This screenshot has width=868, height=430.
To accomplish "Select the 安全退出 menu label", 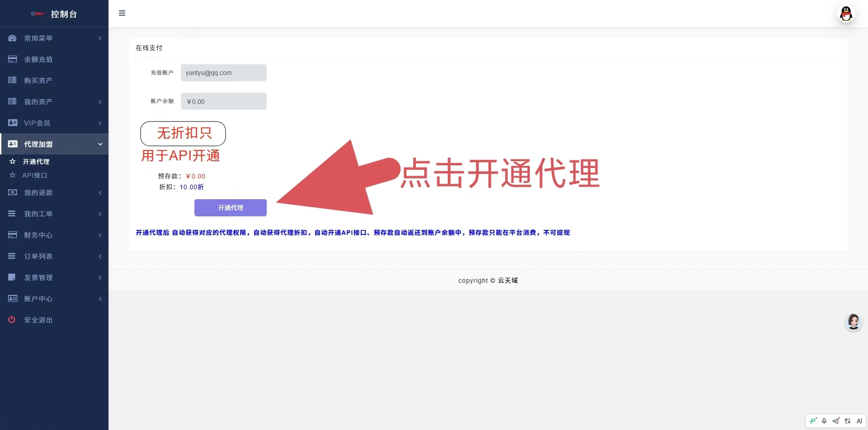I will [38, 320].
